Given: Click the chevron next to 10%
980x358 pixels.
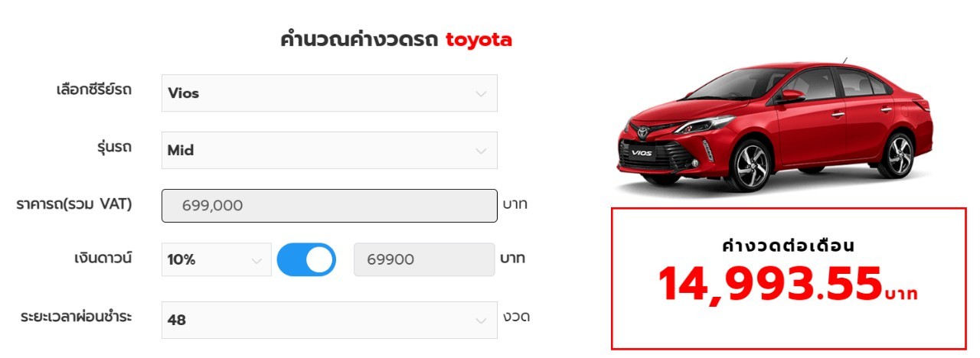Looking at the screenshot, I should pos(256,260).
